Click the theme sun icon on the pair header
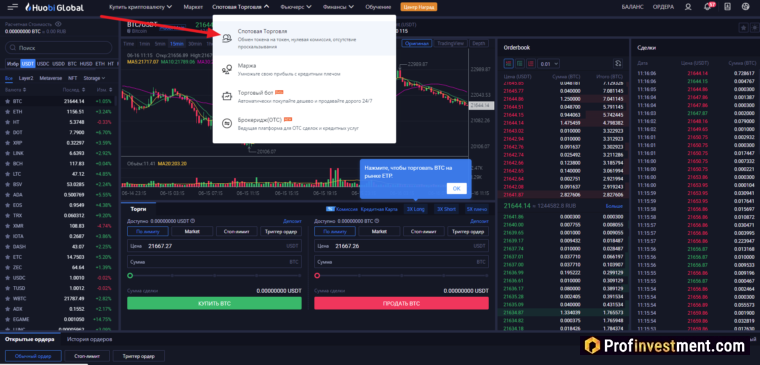The image size is (760, 365). (x=754, y=28)
